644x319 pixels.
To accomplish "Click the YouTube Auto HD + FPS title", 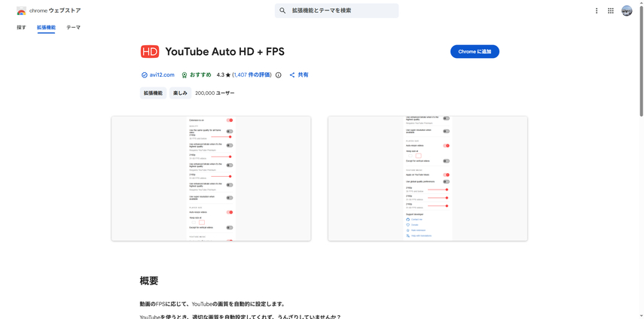I will point(224,52).
